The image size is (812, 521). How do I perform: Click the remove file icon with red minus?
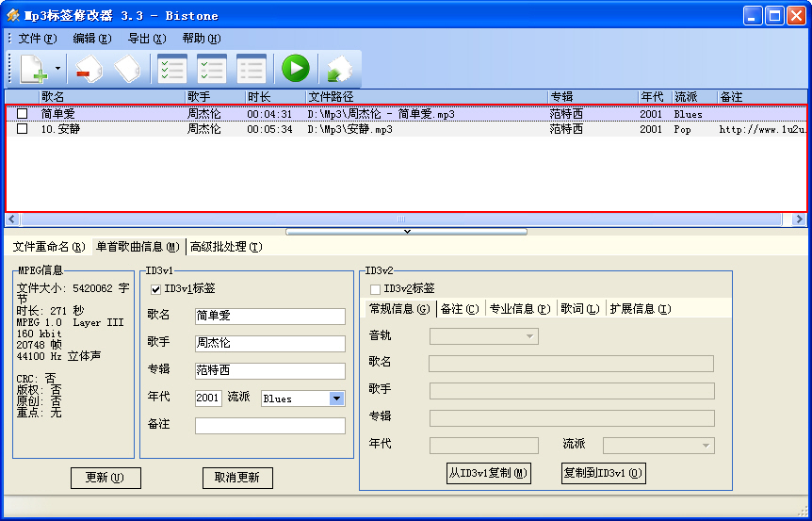click(88, 69)
